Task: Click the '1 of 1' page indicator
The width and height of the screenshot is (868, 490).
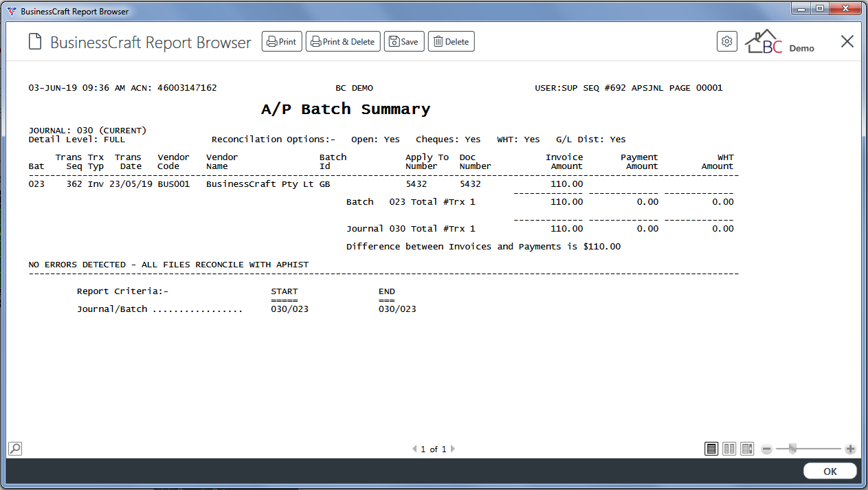Action: [x=433, y=449]
